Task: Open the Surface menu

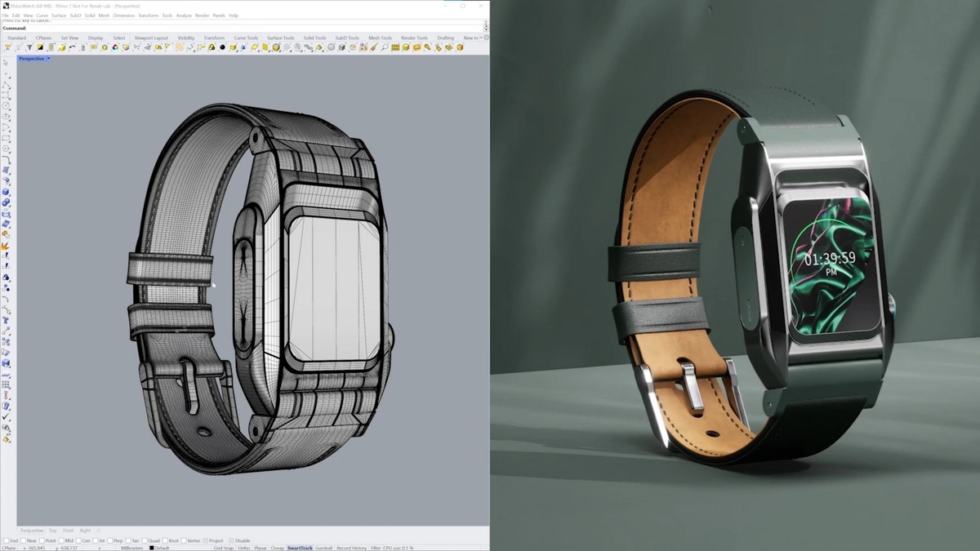Action: [x=59, y=16]
